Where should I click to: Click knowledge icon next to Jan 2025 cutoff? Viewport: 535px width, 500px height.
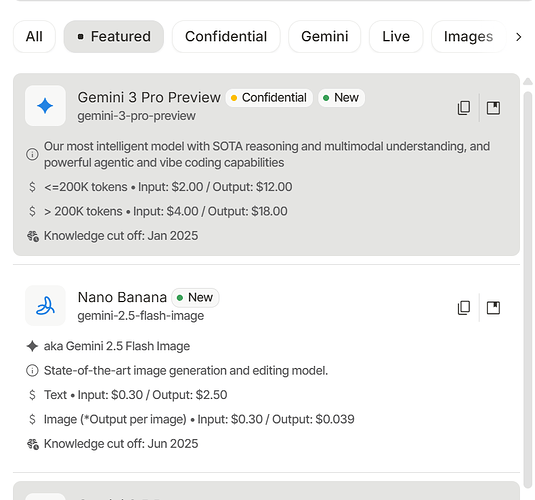(33, 236)
